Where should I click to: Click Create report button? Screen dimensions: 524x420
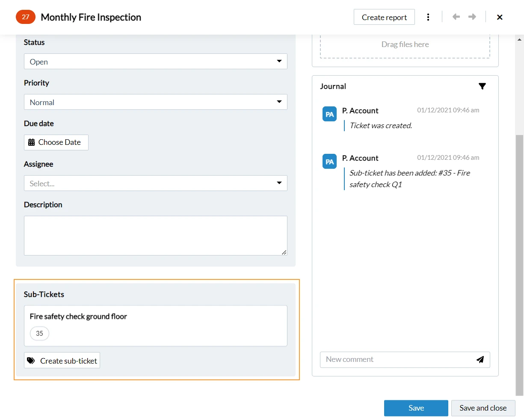[384, 17]
